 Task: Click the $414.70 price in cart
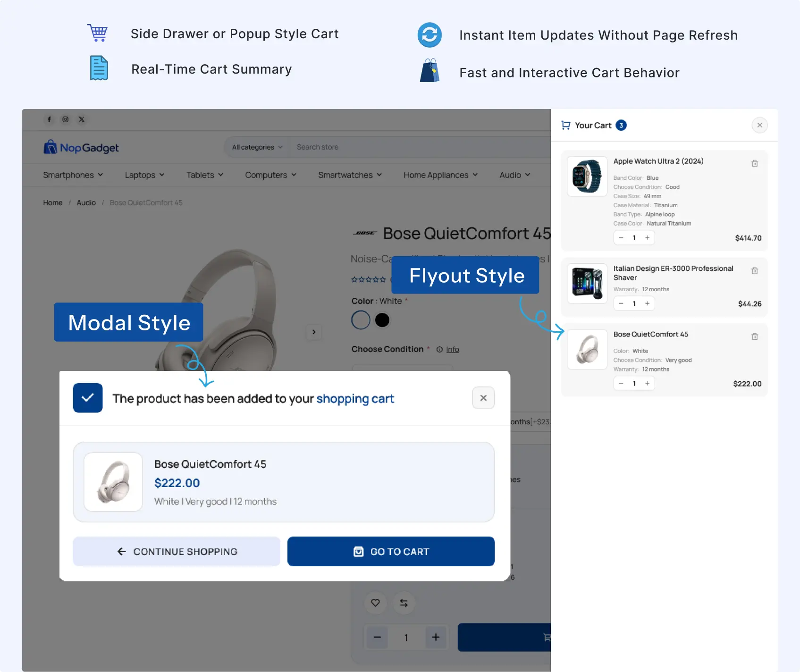(748, 238)
